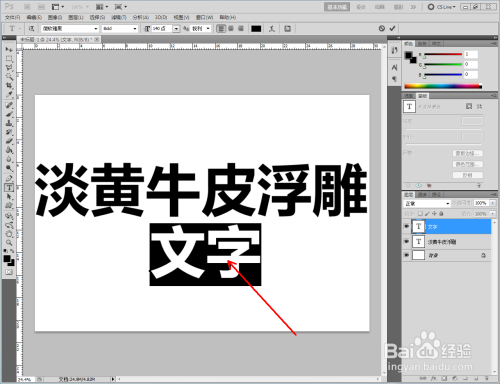This screenshot has width=500, height=384.
Task: Add a pixel mask in Masks panel
Action: click(469, 106)
